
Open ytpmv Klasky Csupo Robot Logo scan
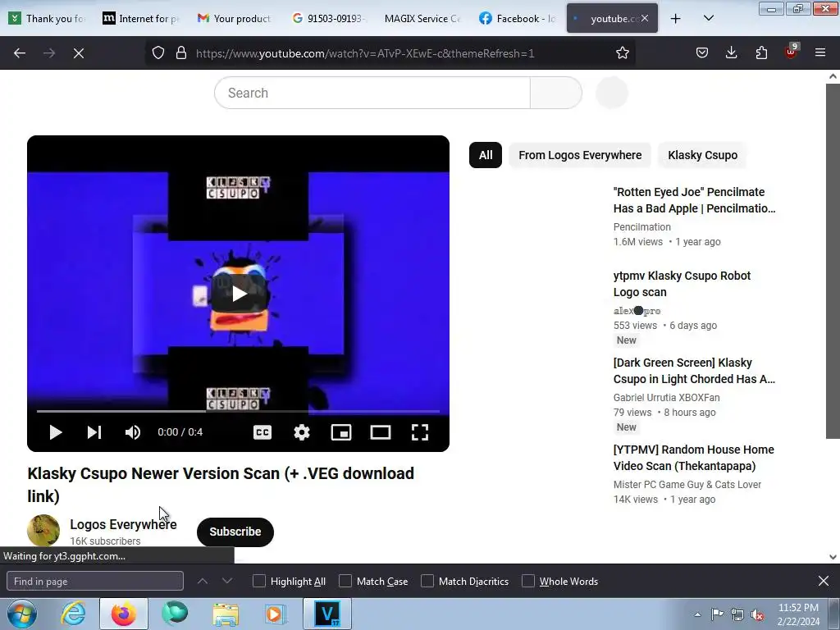tap(682, 284)
